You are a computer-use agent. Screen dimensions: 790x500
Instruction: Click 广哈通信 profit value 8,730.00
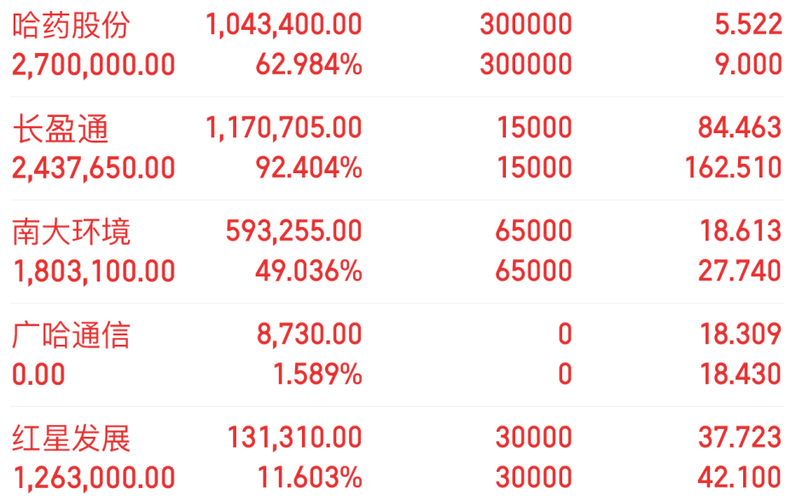[x=309, y=335]
